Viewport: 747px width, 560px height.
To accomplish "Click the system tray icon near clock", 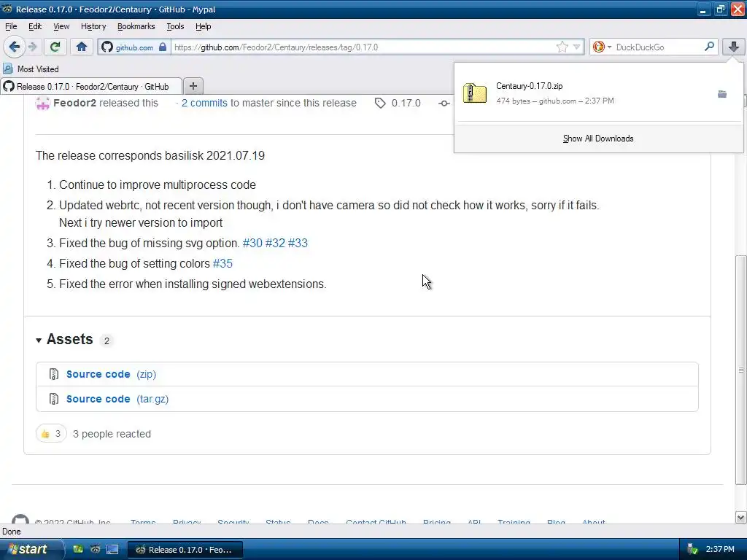I will 692,550.
